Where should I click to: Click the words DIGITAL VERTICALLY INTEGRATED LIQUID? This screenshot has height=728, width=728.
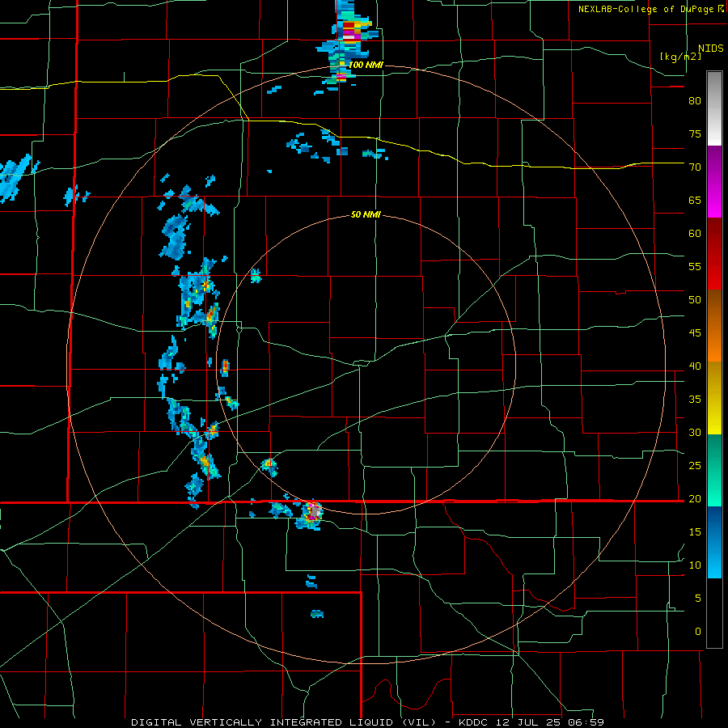pos(262,722)
